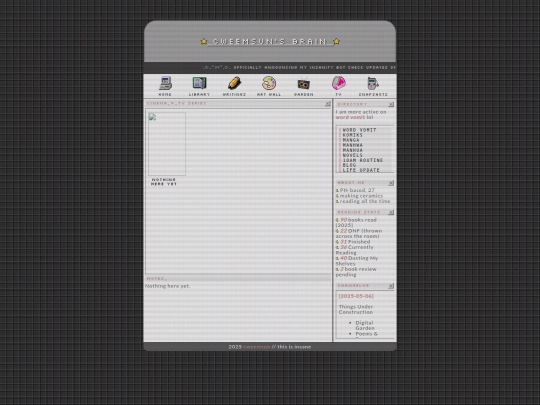The image size is (540, 405).
Task: Click 'Things Under Construction' changelog text
Action: pos(356,309)
